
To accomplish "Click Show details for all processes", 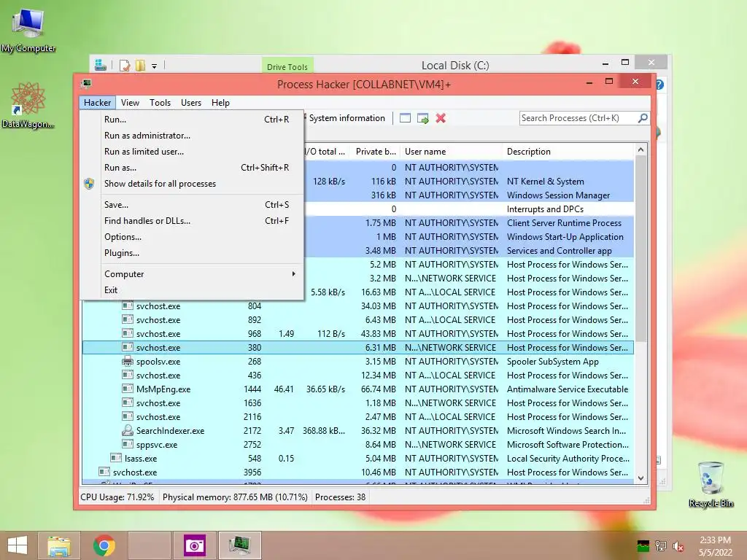I will click(192, 184).
